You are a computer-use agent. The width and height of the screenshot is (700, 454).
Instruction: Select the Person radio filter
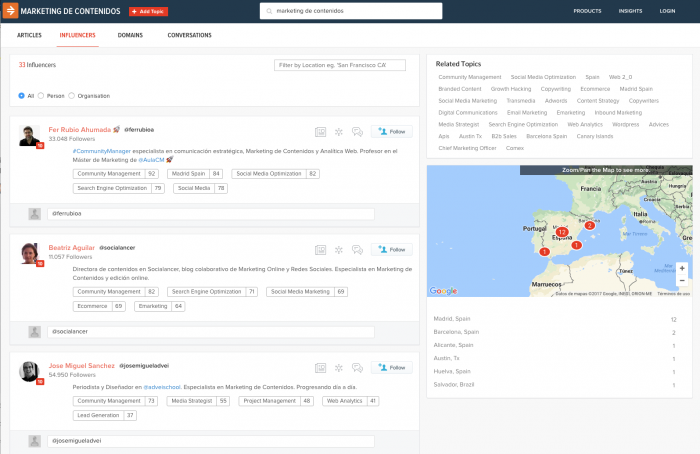(43, 96)
